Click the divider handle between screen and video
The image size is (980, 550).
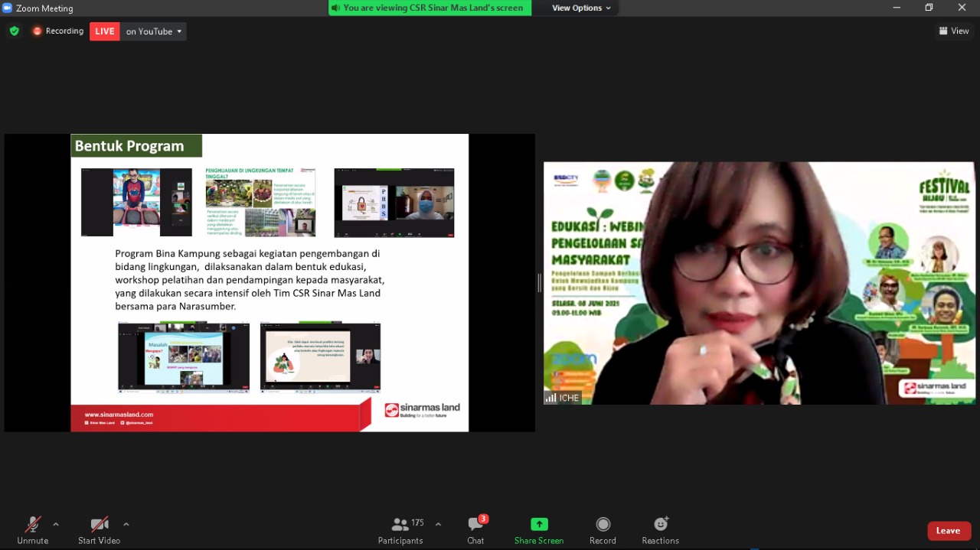pyautogui.click(x=539, y=283)
